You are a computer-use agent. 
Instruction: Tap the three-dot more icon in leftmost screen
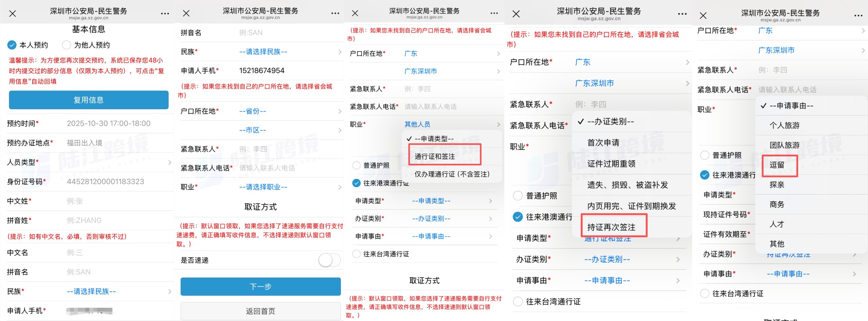click(165, 14)
